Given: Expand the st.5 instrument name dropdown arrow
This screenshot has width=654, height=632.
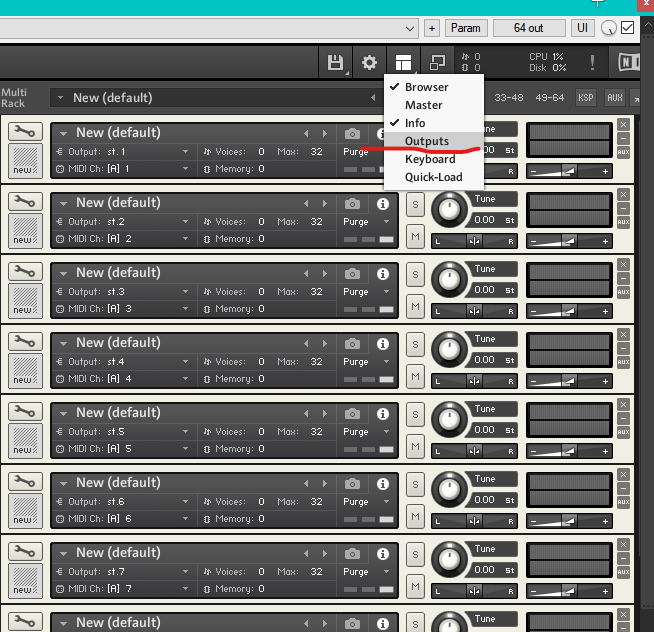Looking at the screenshot, I should [63, 414].
